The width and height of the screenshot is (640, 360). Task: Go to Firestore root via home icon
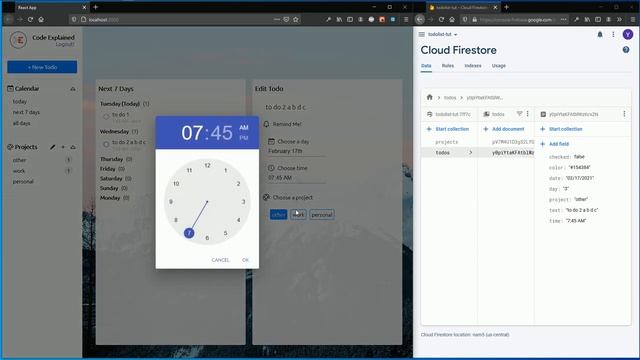tap(429, 97)
